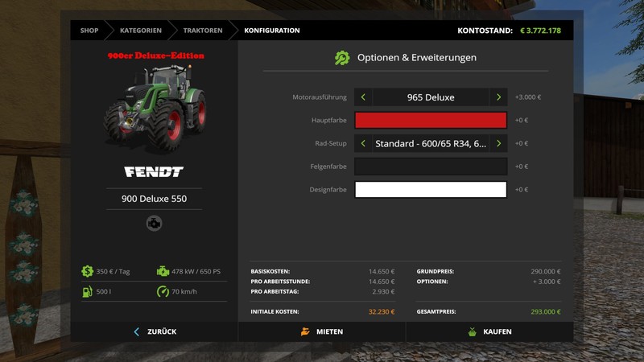The image size is (644, 362).
Task: Click the daily cost money icon
Action: click(86, 271)
